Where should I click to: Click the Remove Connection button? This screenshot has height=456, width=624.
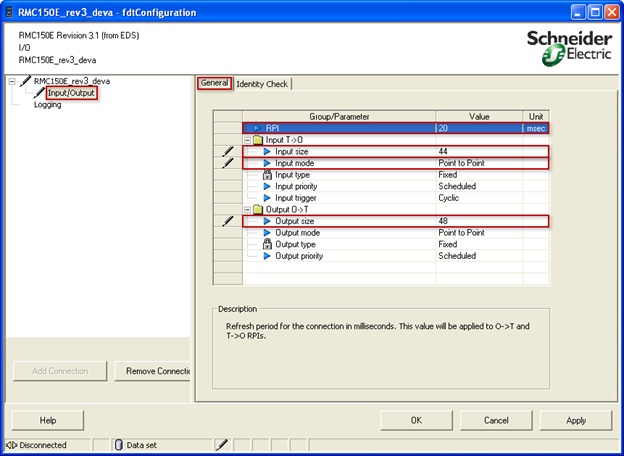pos(152,371)
